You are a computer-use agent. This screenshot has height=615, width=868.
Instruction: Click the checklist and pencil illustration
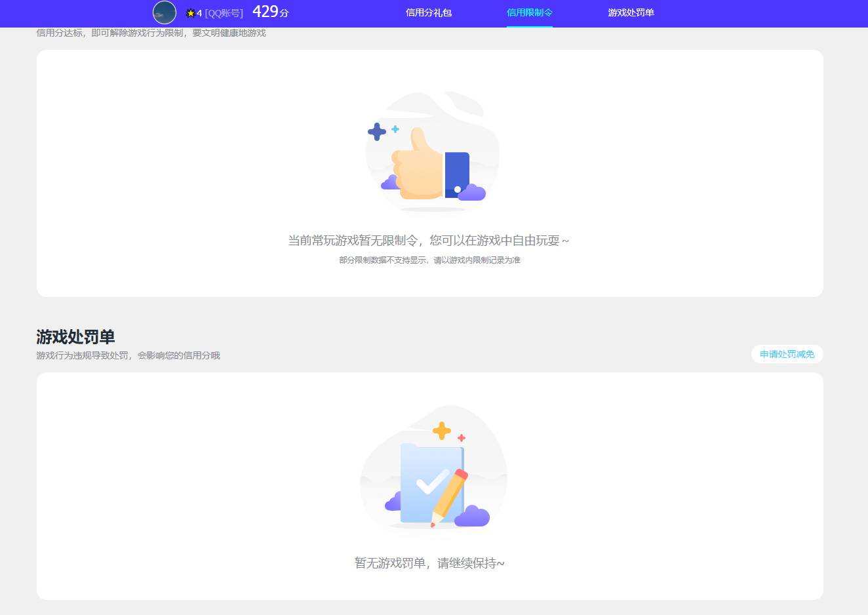coord(433,468)
